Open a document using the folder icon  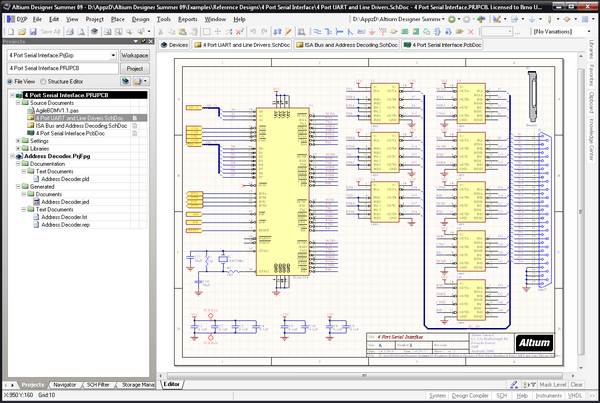point(22,32)
